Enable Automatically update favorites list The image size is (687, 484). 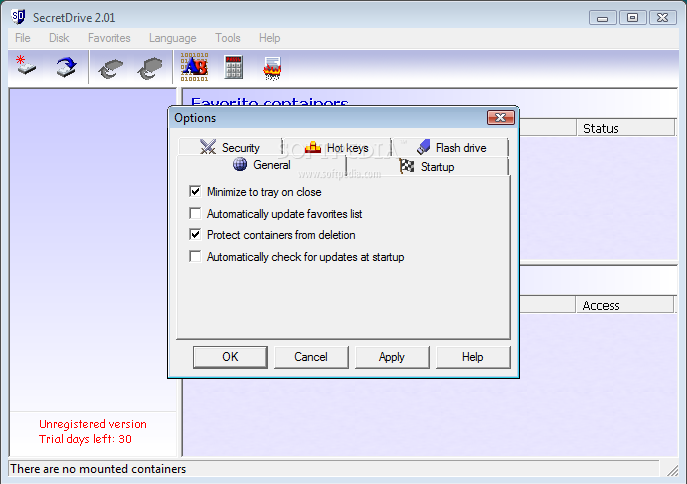[195, 213]
